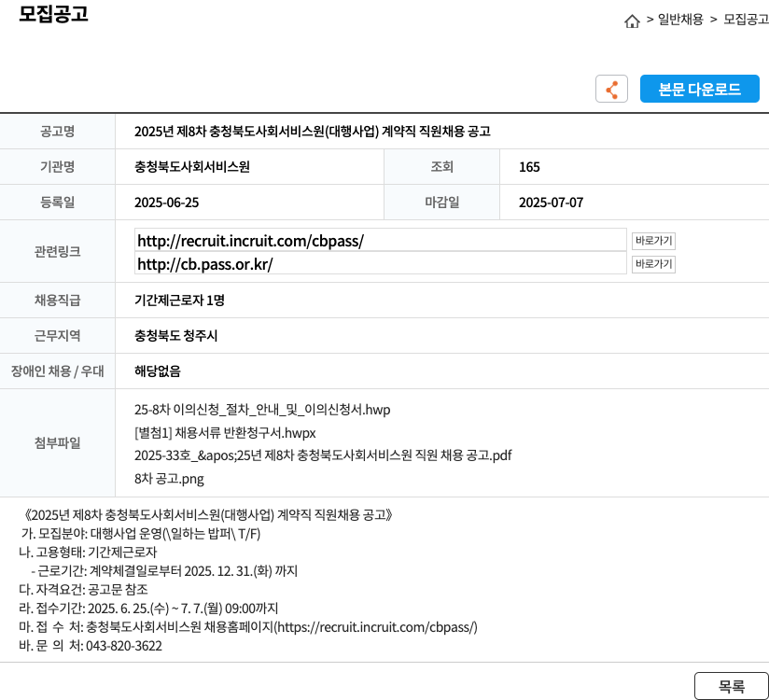
Task: Open attachment 8차 공고.png
Action: 169,478
